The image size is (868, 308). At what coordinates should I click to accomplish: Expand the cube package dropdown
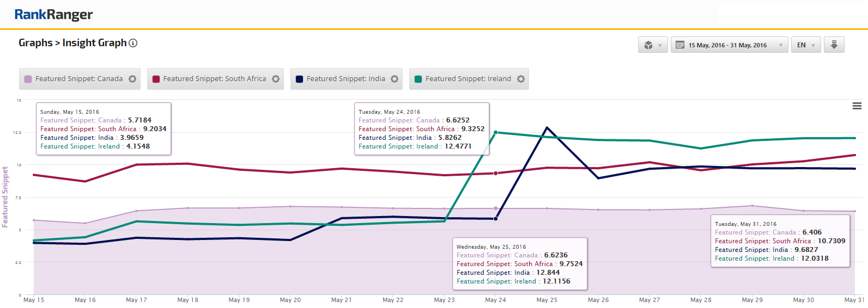[x=653, y=45]
